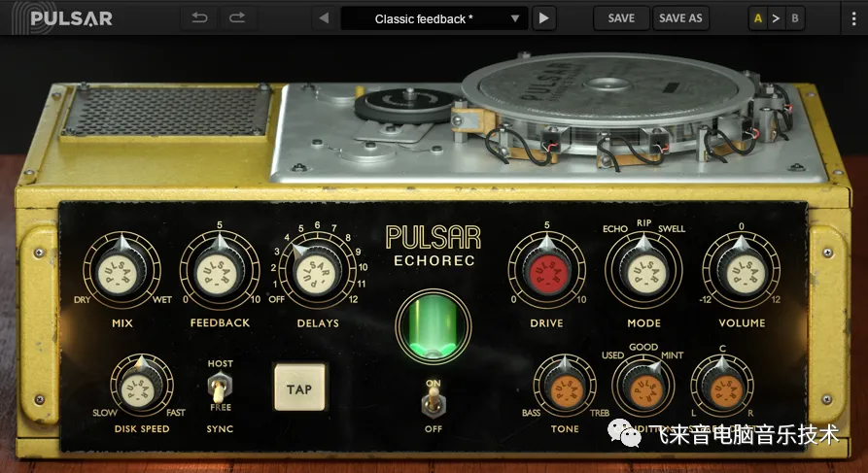Click the DISK SPEED knob
Viewport: 868px width, 473px height.
(x=142, y=385)
